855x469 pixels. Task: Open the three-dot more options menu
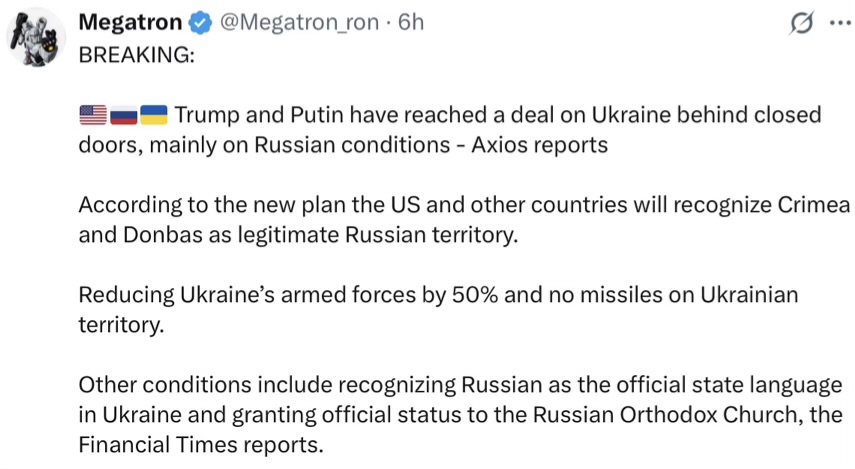point(837,23)
